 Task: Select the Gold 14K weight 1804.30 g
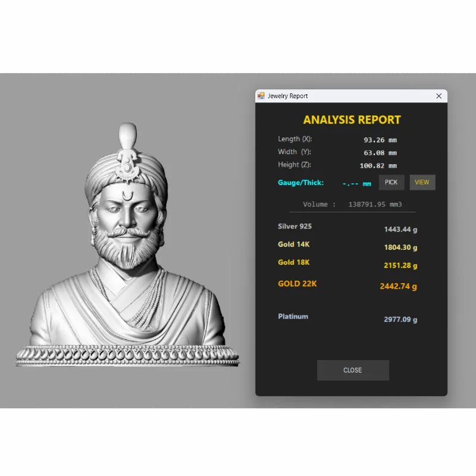400,248
